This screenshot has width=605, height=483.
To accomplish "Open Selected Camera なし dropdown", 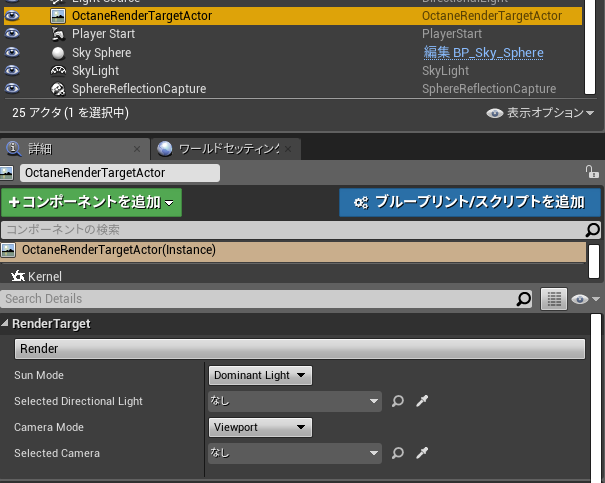I will (x=295, y=453).
